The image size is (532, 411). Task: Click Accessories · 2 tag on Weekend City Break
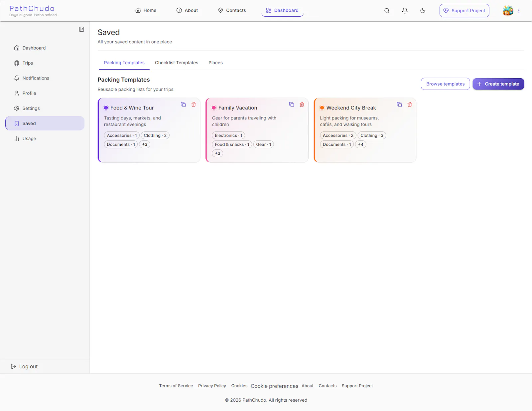pos(338,135)
